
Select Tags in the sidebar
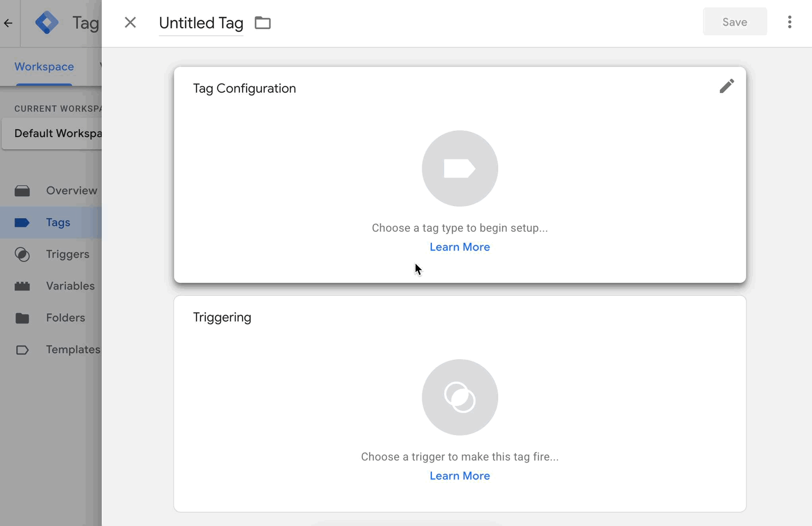(x=58, y=222)
